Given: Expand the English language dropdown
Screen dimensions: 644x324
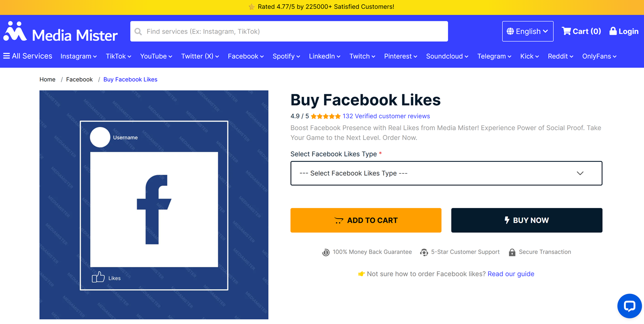Looking at the screenshot, I should (x=528, y=31).
